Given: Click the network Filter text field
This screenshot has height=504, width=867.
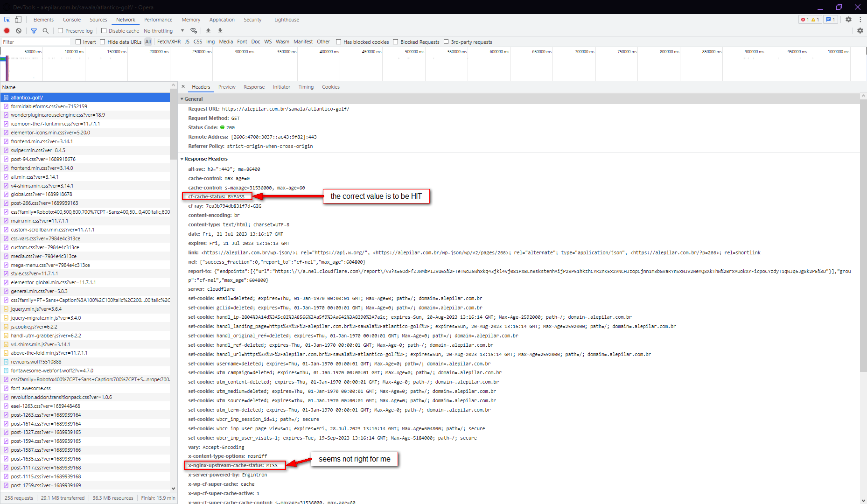Looking at the screenshot, I should [35, 42].
